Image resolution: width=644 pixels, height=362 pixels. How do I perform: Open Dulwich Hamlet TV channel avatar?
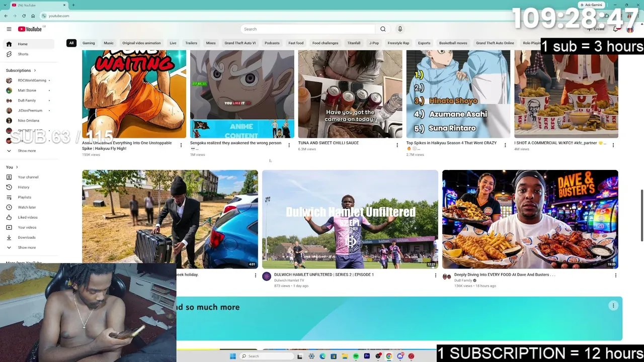(x=267, y=277)
